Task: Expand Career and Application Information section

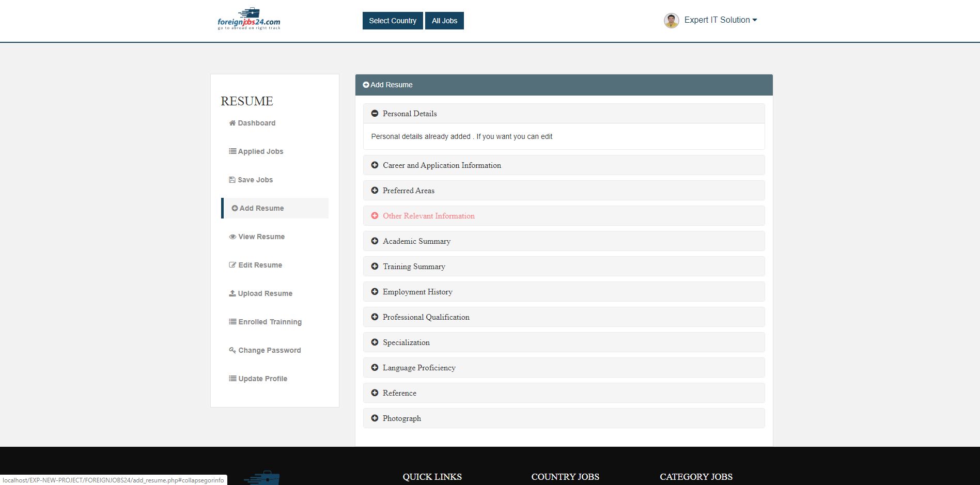Action: tap(564, 165)
